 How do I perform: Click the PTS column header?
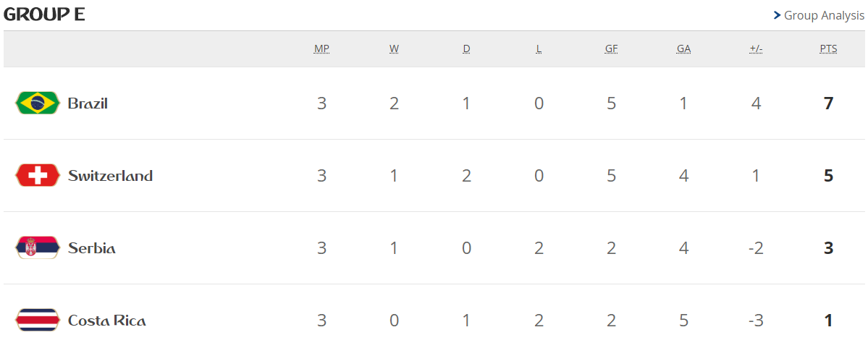828,49
